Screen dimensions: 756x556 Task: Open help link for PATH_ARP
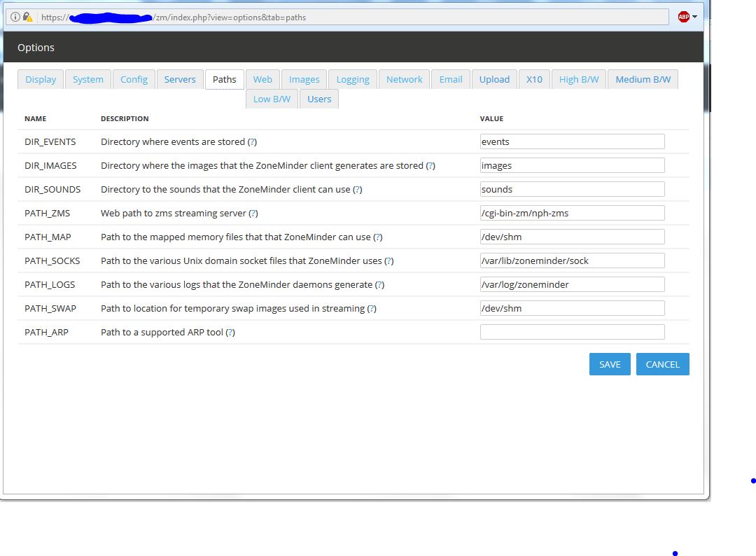tap(230, 332)
